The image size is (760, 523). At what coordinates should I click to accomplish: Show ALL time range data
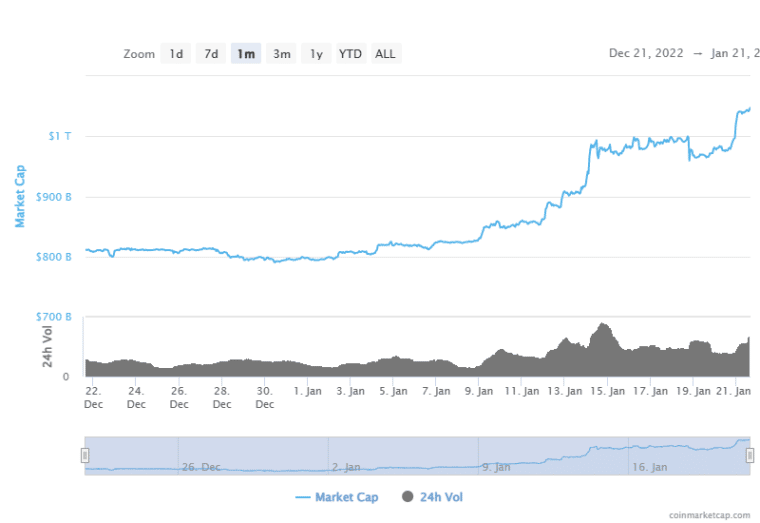pos(385,54)
